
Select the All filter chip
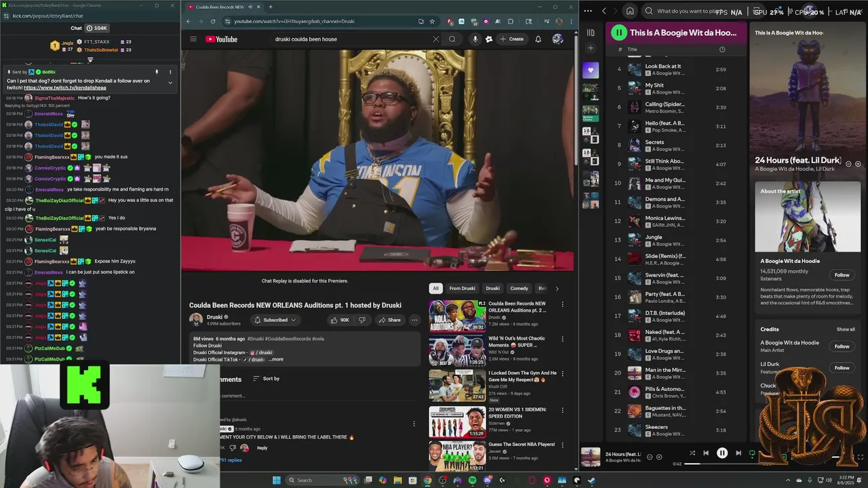436,288
